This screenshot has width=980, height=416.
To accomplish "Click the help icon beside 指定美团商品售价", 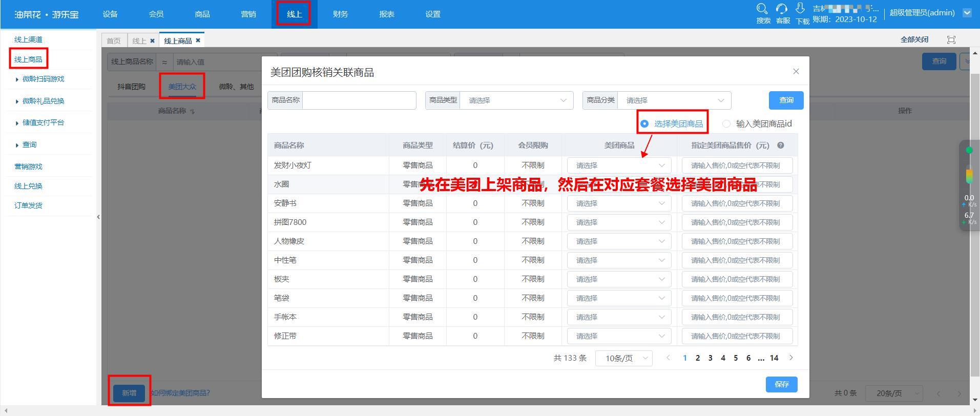I will 780,145.
